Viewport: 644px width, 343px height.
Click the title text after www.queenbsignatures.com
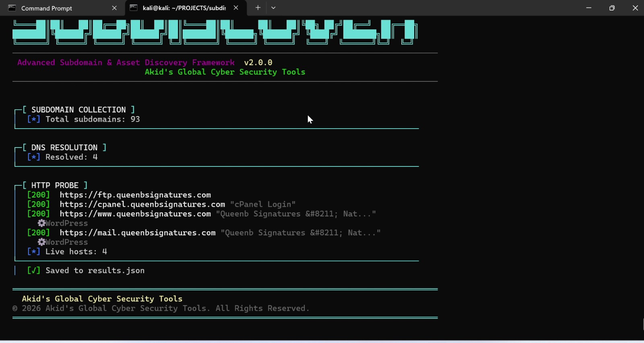[296, 214]
